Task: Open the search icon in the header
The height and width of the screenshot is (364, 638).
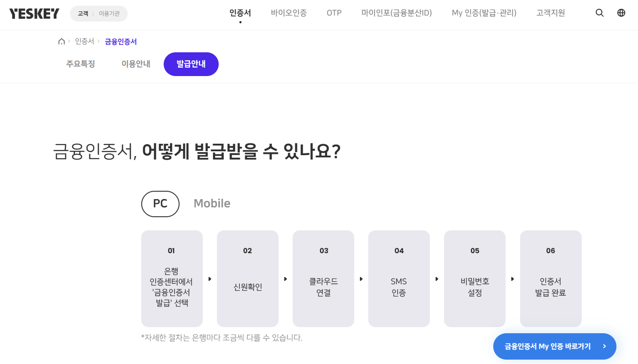Action: pos(599,13)
